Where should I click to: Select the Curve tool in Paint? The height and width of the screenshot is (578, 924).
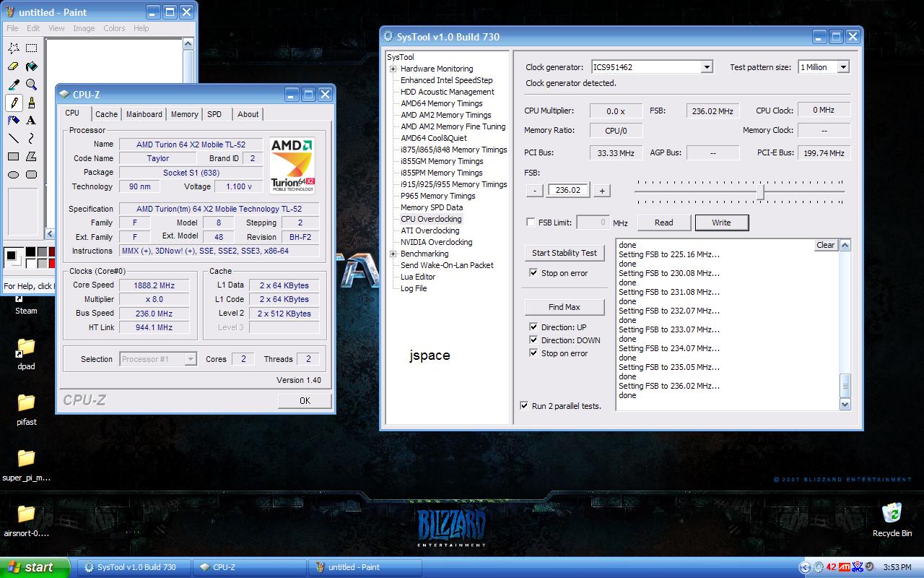coord(32,139)
